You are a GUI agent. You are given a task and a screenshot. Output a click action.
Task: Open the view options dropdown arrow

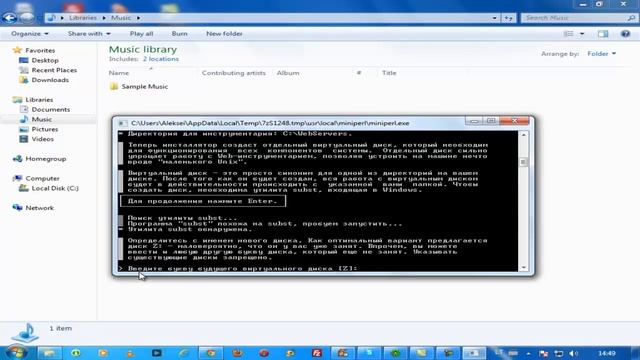(x=582, y=33)
